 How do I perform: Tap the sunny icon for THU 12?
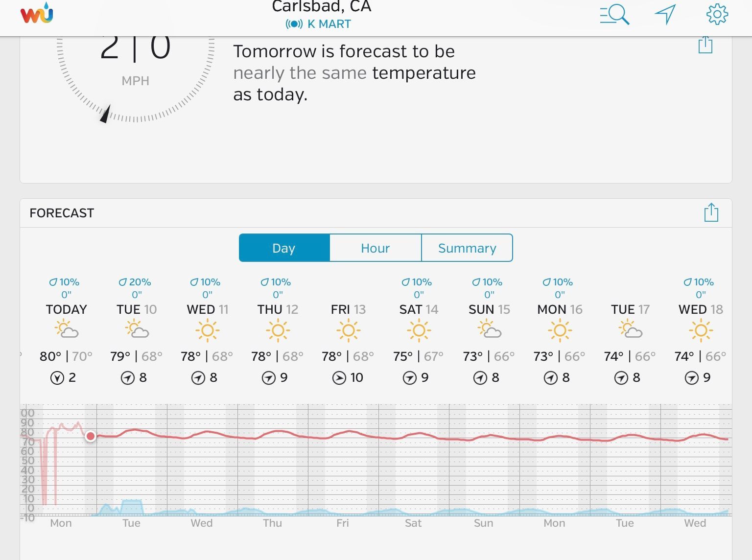(x=278, y=330)
